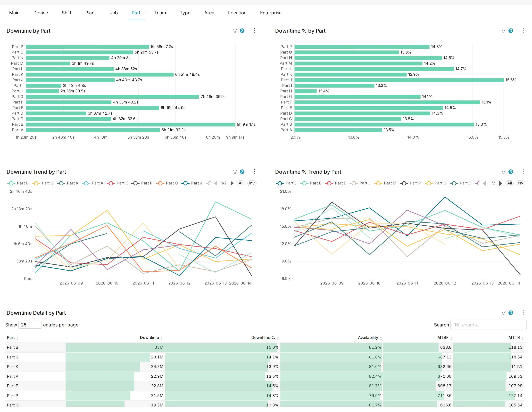The image size is (532, 412).
Task: Open filter icon on Downtime Trend by Part
Action: click(235, 172)
